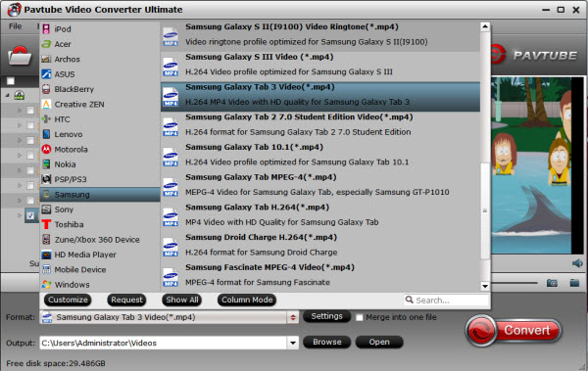Select HD Media Player category
Image resolution: width=588 pixels, height=371 pixels.
tap(100, 255)
